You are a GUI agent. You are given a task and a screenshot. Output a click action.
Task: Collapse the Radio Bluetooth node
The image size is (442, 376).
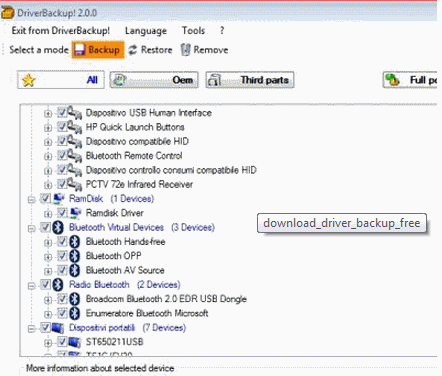click(32, 286)
